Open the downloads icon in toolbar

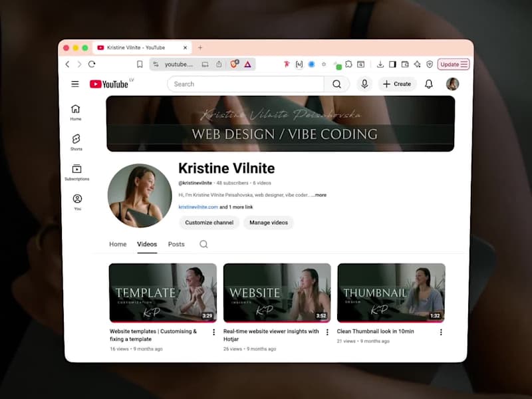380,64
